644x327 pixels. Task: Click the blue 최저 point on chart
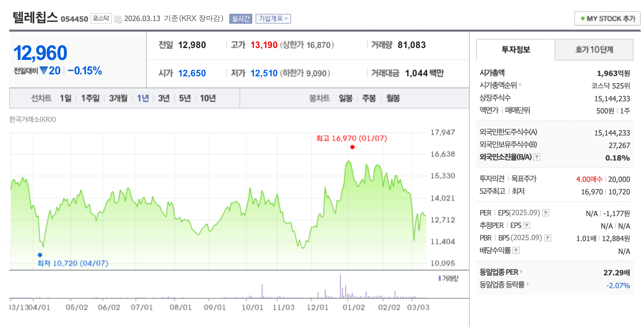point(40,255)
